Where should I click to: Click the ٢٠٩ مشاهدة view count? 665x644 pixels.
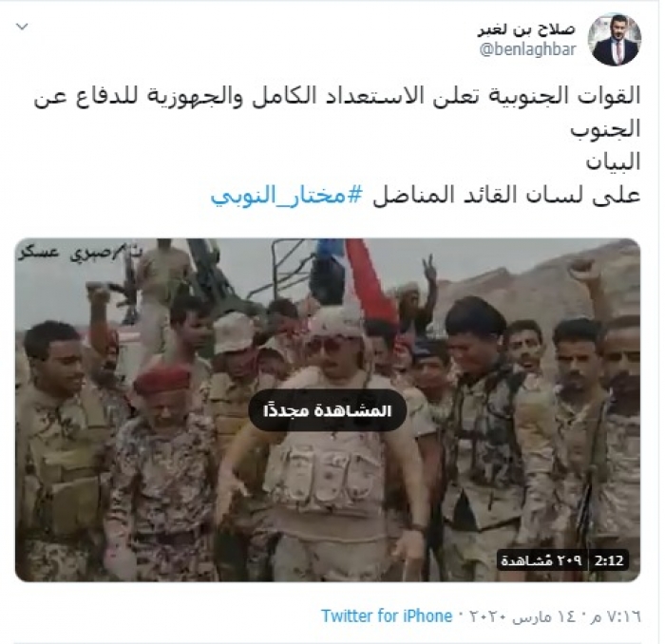tap(541, 560)
